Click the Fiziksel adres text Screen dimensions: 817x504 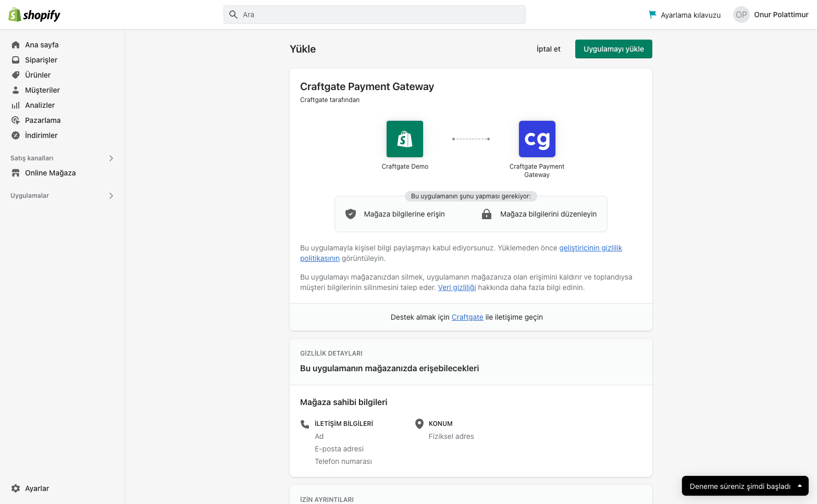coord(451,436)
